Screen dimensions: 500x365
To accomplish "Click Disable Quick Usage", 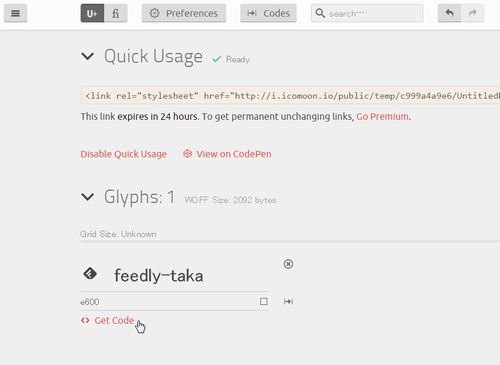I will coord(124,154).
